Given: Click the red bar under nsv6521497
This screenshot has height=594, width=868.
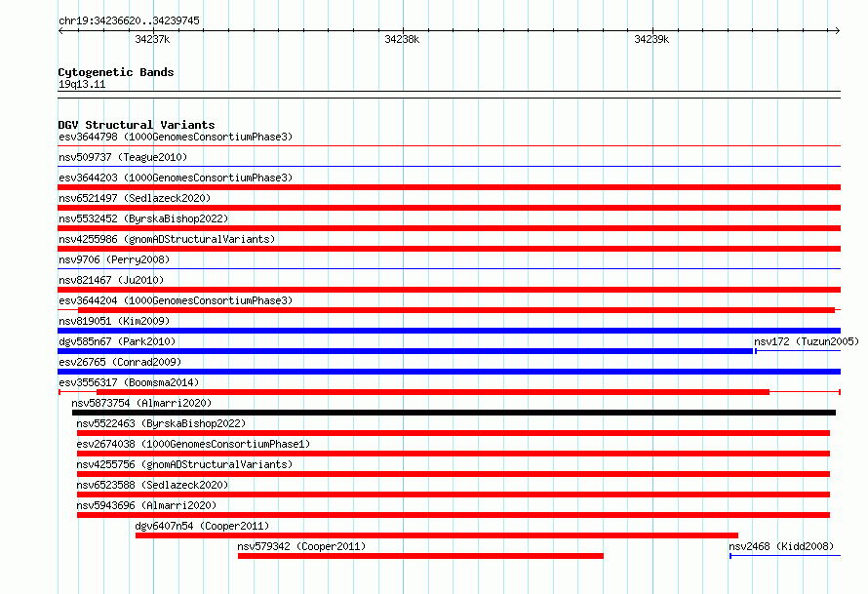Looking at the screenshot, I should 449,208.
